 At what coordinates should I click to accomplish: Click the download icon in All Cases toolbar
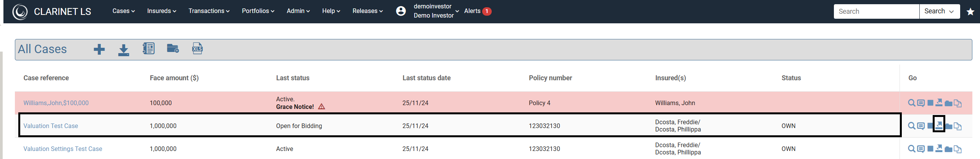(x=124, y=50)
